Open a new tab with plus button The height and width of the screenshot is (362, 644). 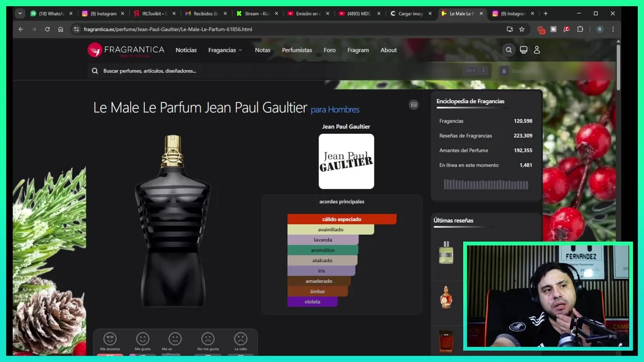pyautogui.click(x=545, y=14)
